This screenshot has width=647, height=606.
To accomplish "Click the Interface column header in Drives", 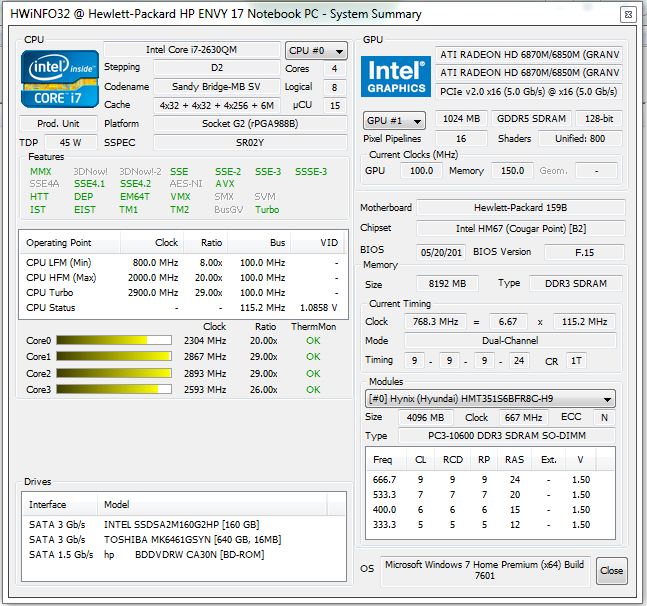I will 60,505.
